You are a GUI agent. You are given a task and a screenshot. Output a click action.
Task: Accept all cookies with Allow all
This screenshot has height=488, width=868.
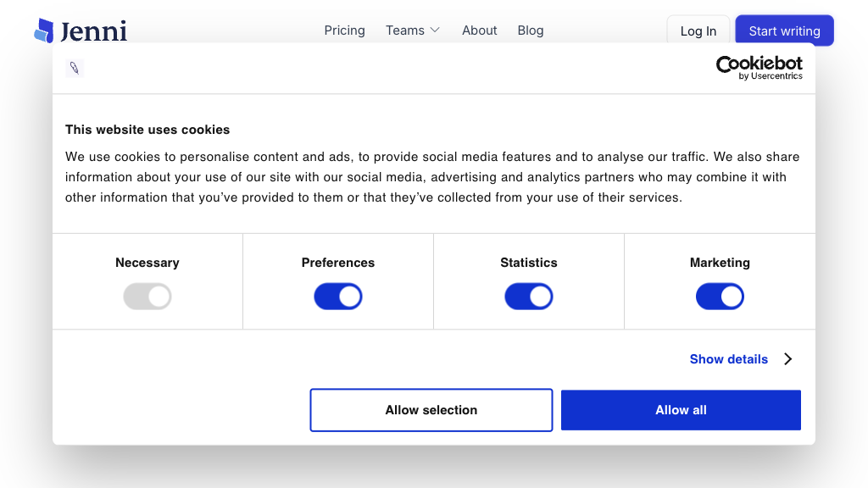[681, 410]
